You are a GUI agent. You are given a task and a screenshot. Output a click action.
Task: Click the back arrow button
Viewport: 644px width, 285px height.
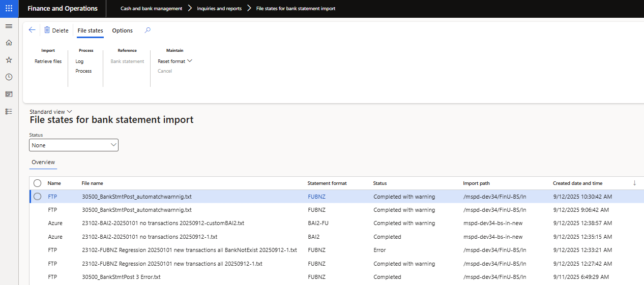32,30
